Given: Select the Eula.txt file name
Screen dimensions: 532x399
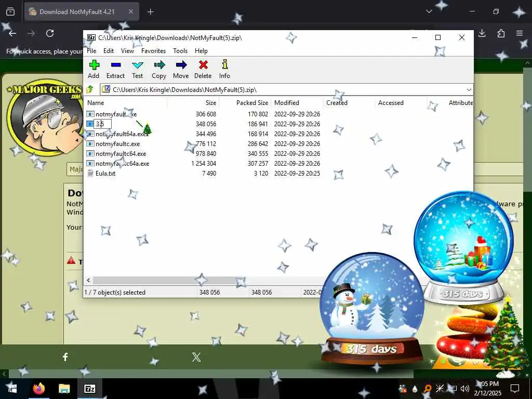Looking at the screenshot, I should pos(105,174).
